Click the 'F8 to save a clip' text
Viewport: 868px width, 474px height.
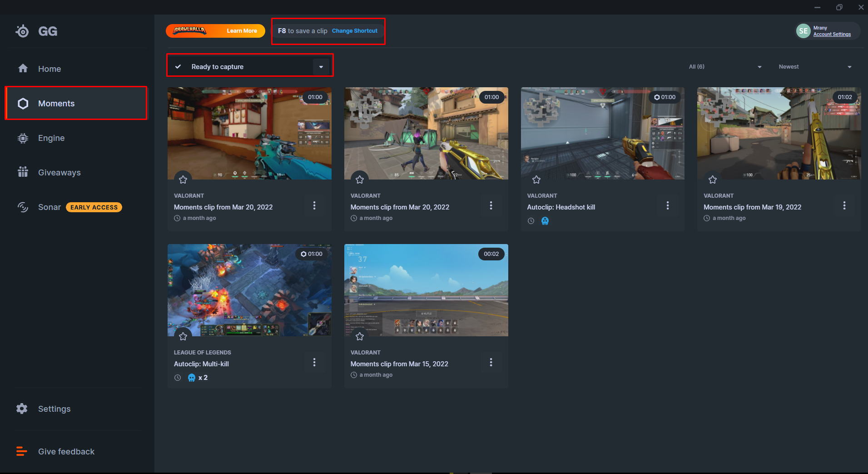(303, 31)
